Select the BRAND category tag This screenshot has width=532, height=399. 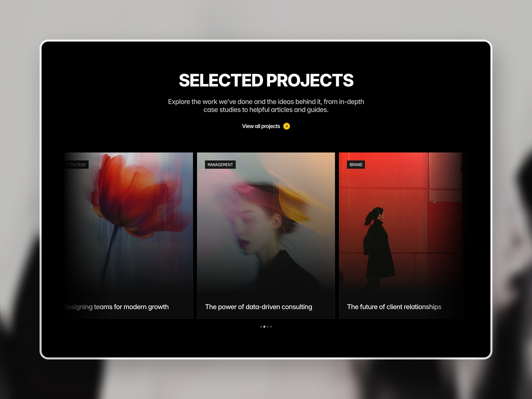click(356, 165)
